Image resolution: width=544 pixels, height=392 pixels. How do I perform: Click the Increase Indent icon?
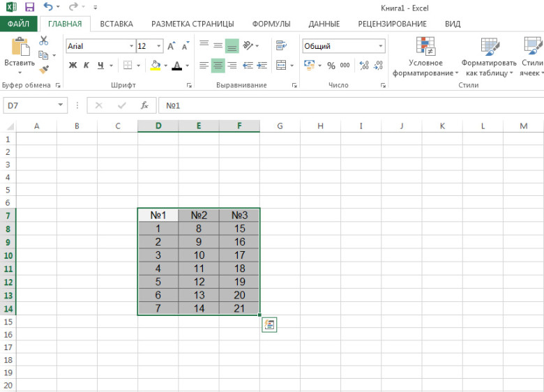(262, 66)
